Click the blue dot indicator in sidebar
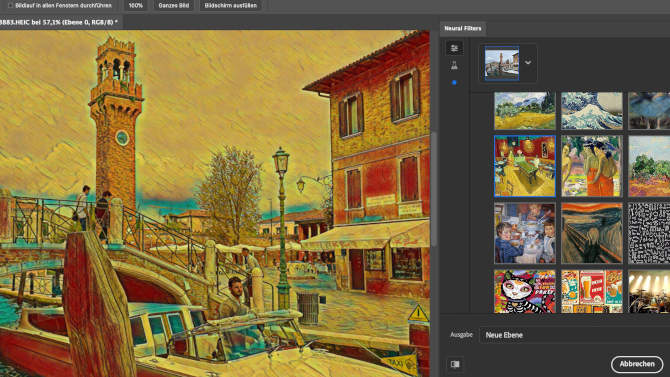The width and height of the screenshot is (670, 377). tap(454, 82)
